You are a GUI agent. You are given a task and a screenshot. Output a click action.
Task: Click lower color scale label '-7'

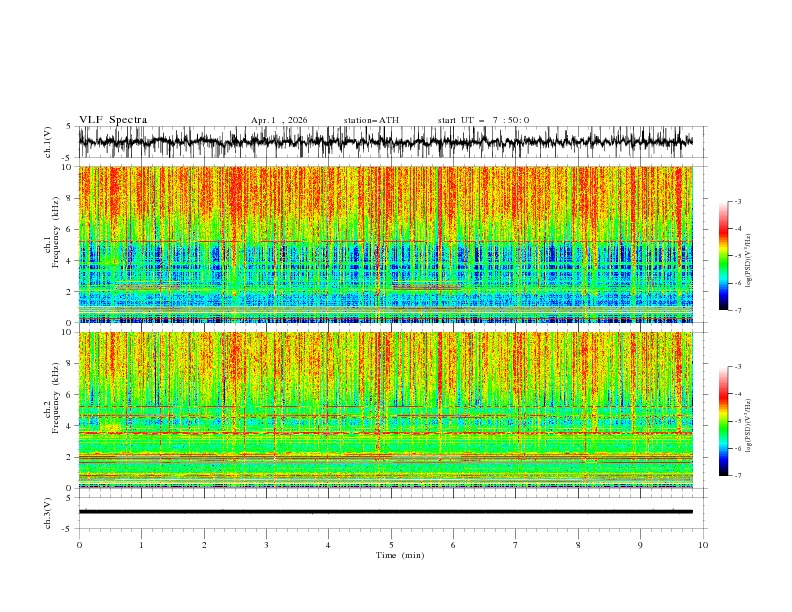click(x=737, y=476)
